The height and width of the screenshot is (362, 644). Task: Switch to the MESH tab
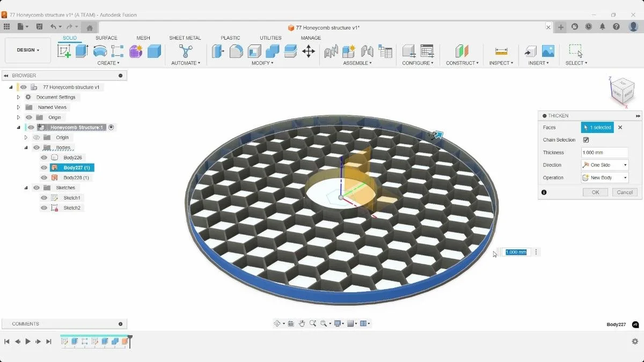point(143,38)
